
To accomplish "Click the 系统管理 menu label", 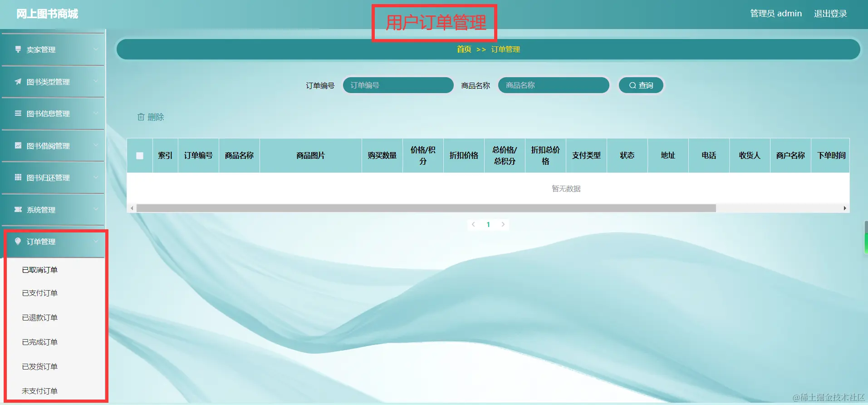I will (x=41, y=210).
